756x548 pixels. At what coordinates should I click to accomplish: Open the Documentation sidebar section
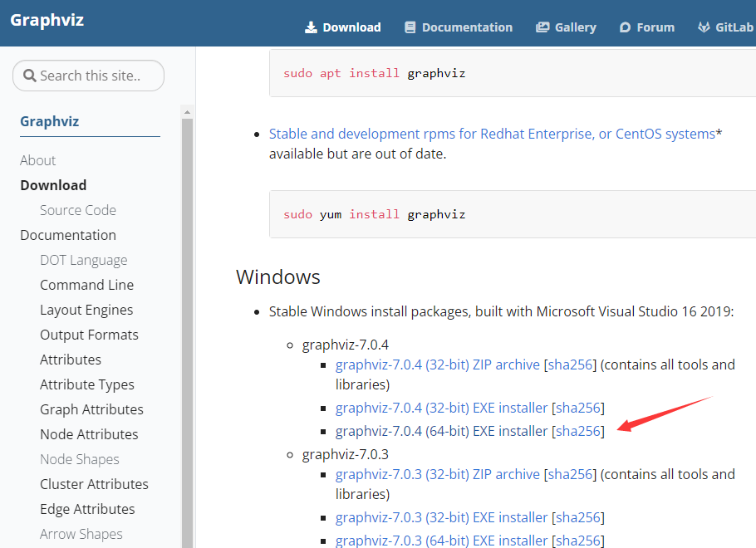click(68, 235)
